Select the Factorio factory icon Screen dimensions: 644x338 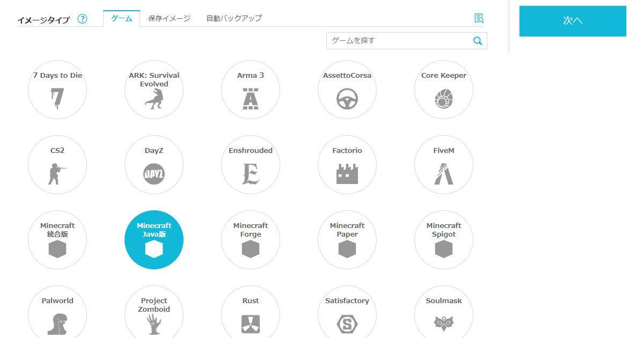(x=347, y=174)
